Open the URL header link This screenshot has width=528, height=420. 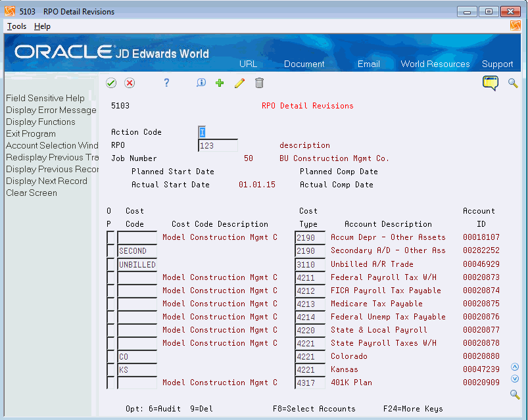(248, 64)
